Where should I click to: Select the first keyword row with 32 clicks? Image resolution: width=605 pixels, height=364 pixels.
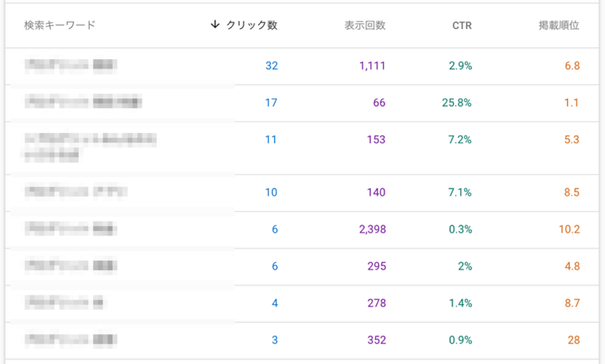pyautogui.click(x=71, y=66)
